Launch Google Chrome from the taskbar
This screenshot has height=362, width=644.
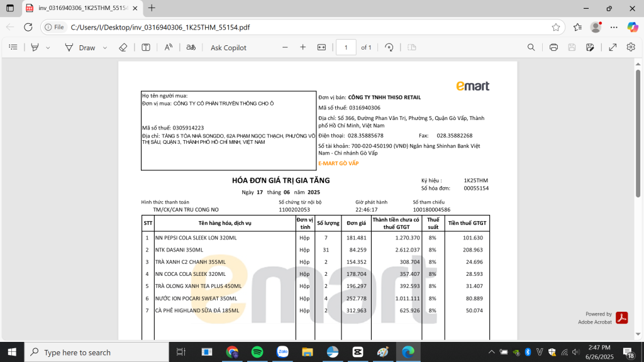tap(232, 352)
